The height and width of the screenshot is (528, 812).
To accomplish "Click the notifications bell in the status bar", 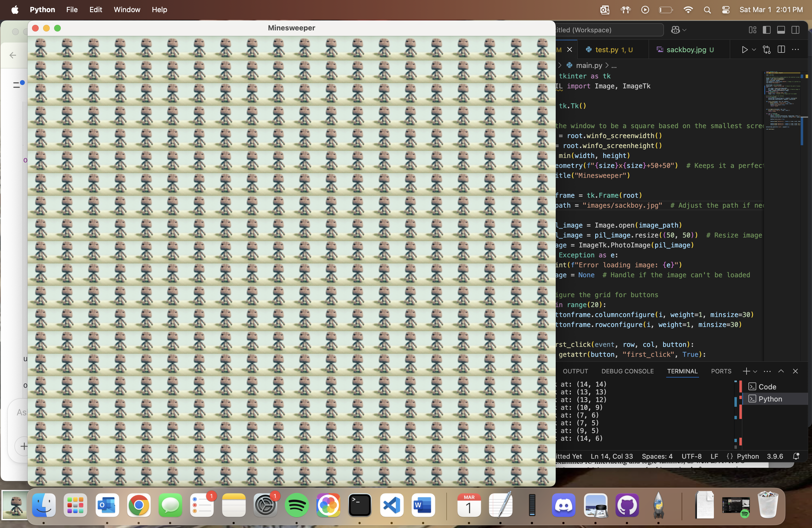I will [x=796, y=456].
